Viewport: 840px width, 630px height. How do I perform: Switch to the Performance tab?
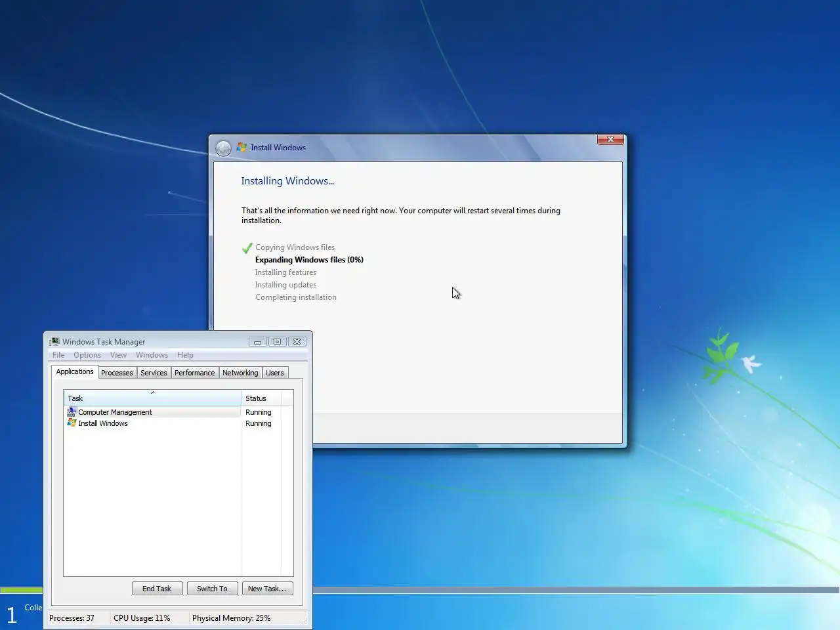pos(194,373)
